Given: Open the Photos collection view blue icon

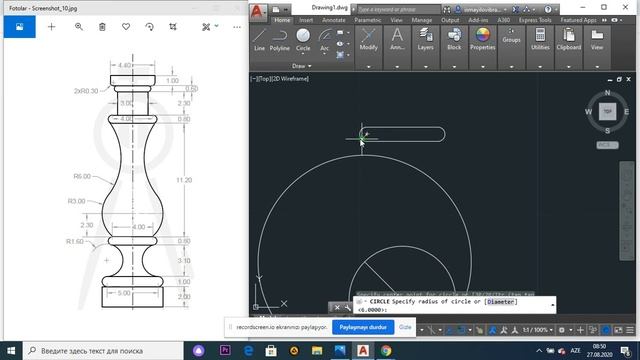Looking at the screenshot, I should point(20,27).
